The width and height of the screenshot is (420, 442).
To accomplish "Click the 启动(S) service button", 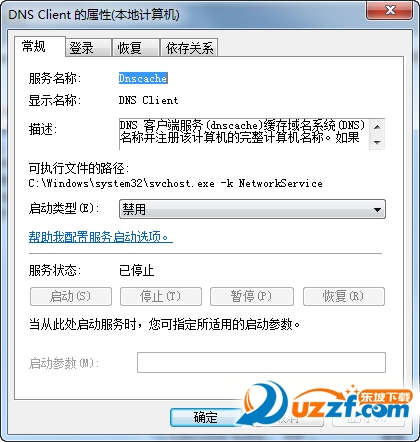I will click(x=71, y=296).
